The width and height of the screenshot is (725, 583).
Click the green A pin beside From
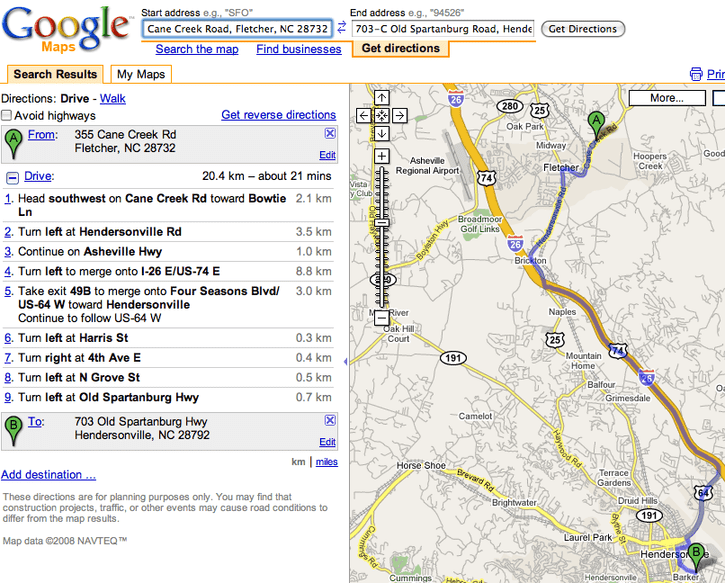(x=13, y=144)
